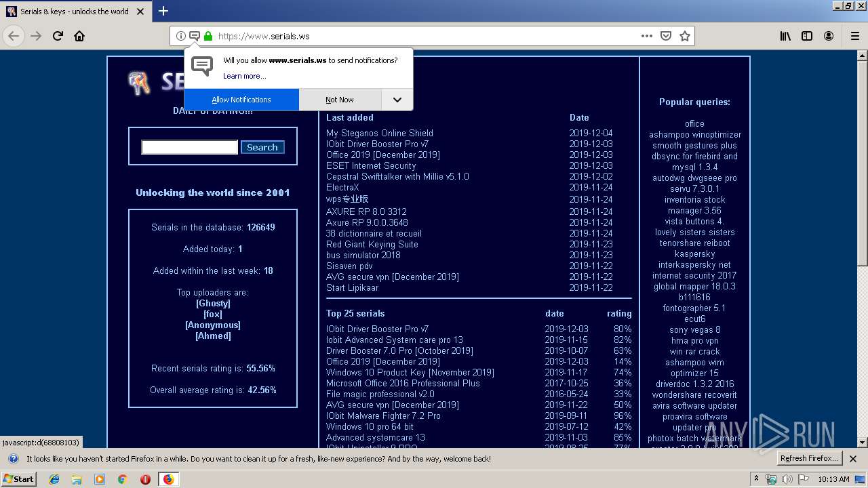868x488 pixels.
Task: Choose Not Now in notification prompt
Action: pyautogui.click(x=340, y=100)
